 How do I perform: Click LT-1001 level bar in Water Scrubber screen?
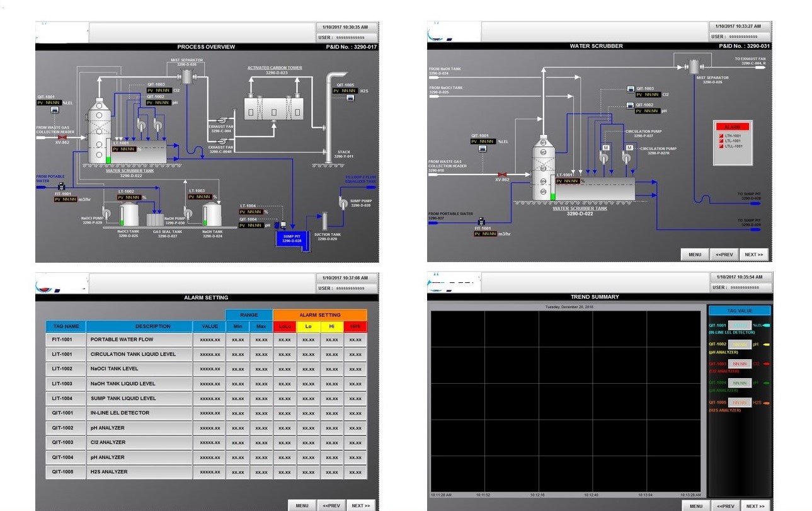click(x=553, y=189)
